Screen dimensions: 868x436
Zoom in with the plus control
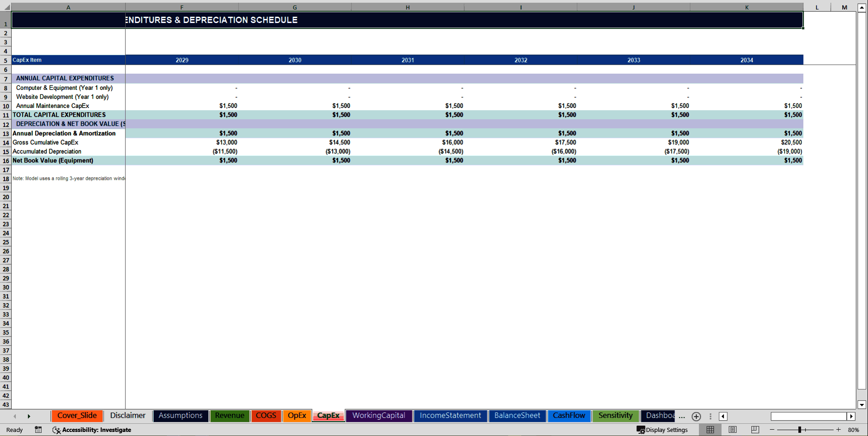coord(838,430)
